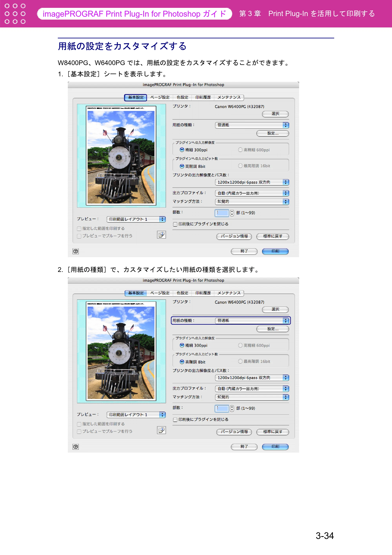Click 標準に戻す button in lower dialog
Screen dimensions: 392x555
pyautogui.click(x=273, y=432)
